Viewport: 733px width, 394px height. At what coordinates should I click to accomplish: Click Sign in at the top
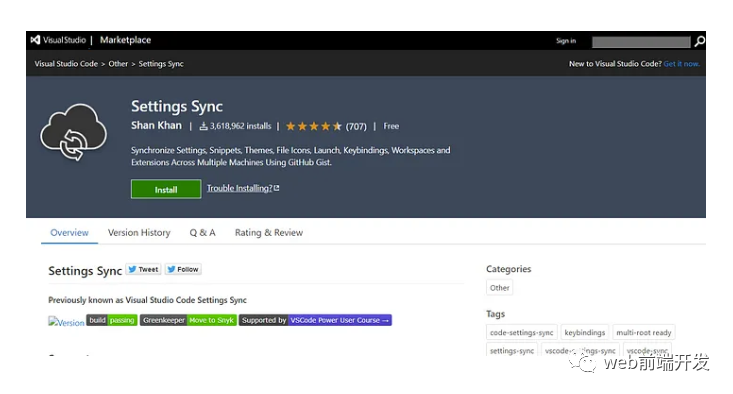tap(566, 41)
